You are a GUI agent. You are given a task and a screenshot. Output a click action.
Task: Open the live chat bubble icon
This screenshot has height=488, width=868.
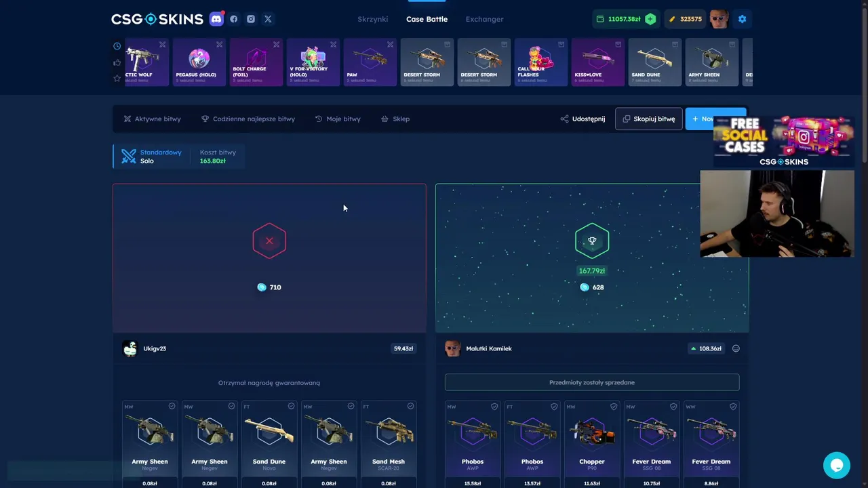point(837,466)
